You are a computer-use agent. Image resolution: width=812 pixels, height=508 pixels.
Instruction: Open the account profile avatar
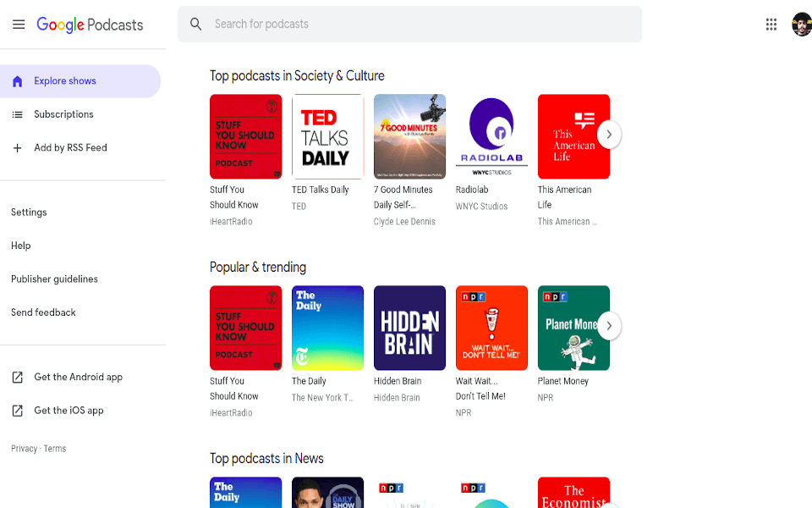pos(802,25)
